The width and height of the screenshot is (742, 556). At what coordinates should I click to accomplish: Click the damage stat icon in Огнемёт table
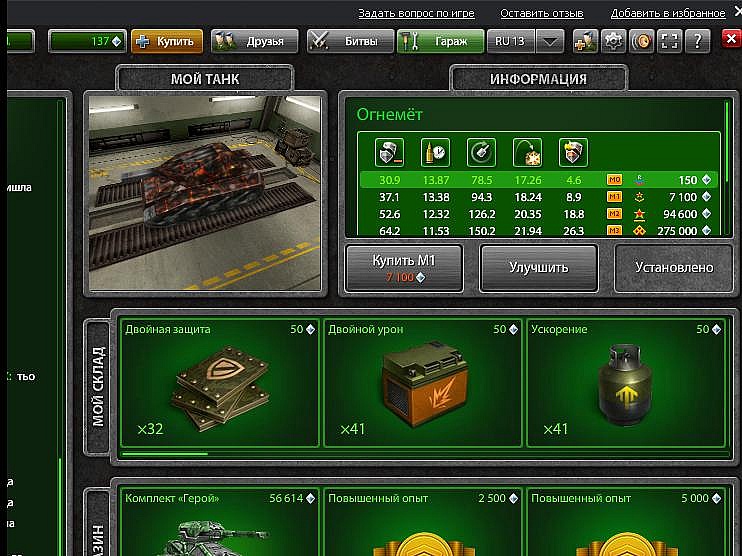[389, 152]
